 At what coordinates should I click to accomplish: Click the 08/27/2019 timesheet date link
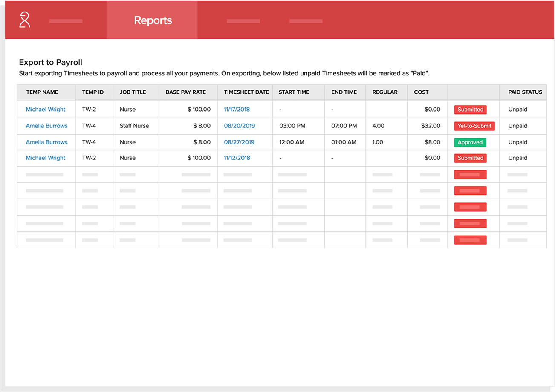(239, 142)
